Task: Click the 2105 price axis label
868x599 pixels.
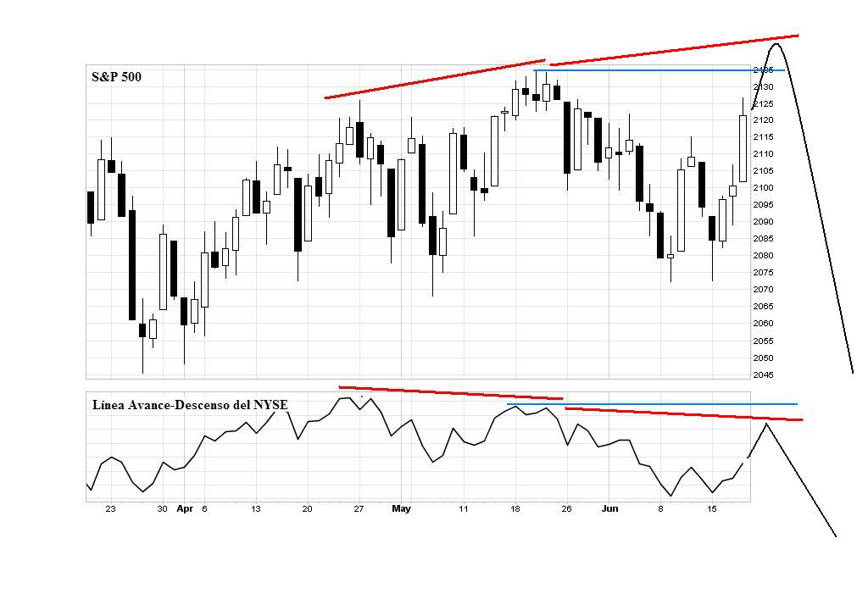Action: click(764, 171)
